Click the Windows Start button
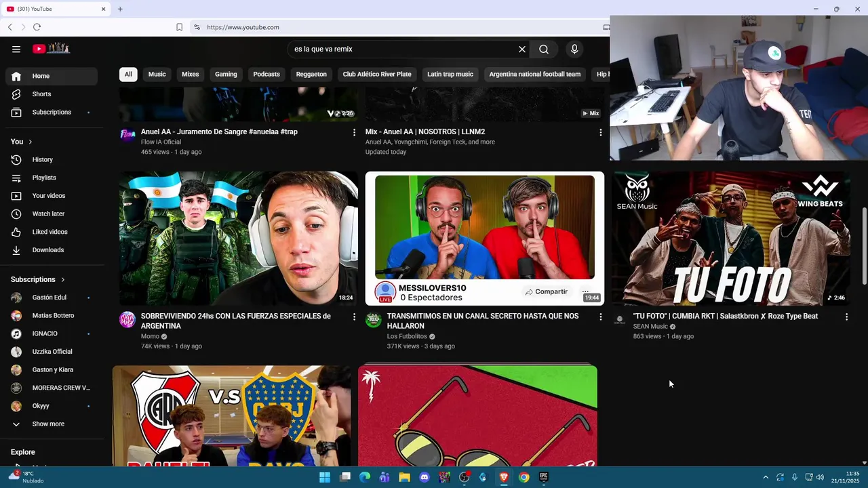868x488 pixels. [325, 477]
